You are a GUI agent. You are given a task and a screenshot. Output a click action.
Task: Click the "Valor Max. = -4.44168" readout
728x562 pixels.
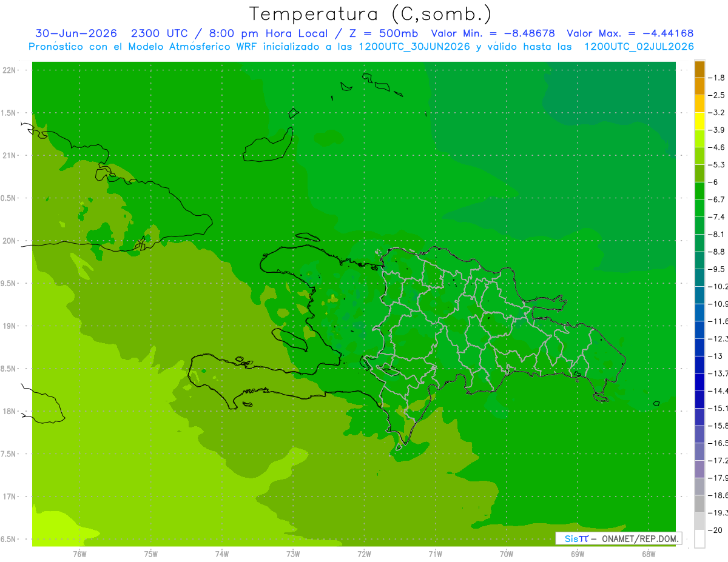coord(630,33)
